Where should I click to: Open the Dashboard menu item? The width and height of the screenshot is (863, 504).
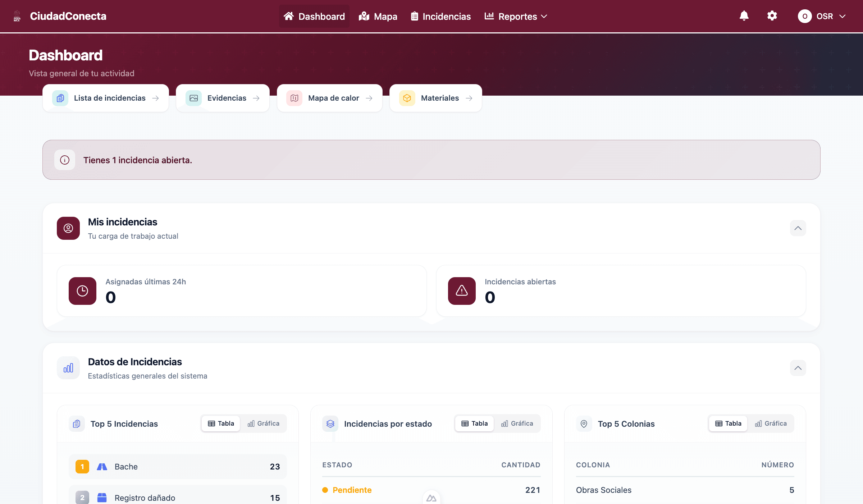(314, 16)
